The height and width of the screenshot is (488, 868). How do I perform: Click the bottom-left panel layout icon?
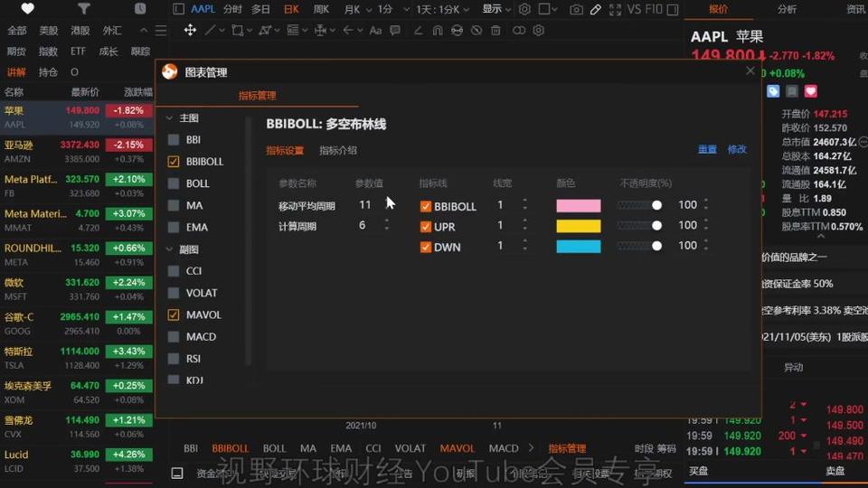coord(177,473)
